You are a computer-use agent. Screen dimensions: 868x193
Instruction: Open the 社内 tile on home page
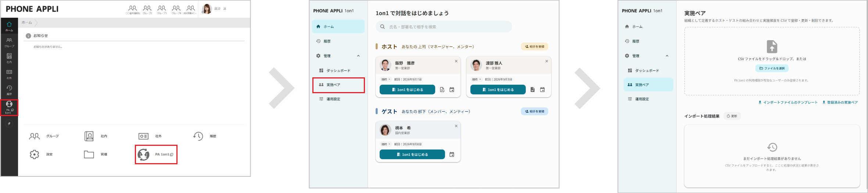click(x=96, y=136)
